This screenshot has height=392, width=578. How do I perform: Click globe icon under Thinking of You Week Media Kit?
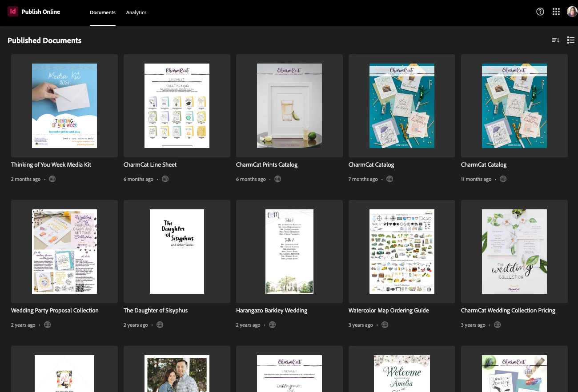coord(52,179)
